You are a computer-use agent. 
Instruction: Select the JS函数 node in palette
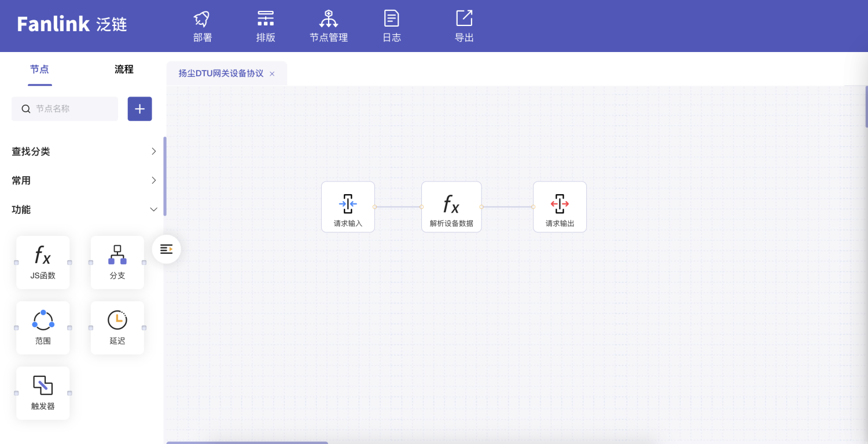43,262
